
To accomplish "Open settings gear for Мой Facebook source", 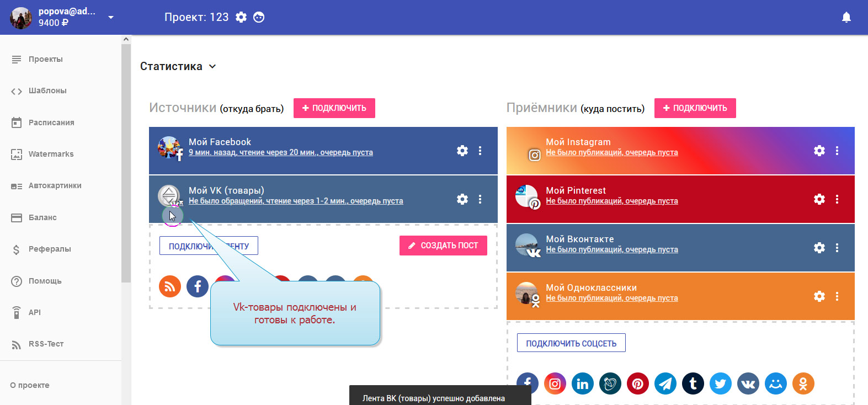I will coord(462,151).
